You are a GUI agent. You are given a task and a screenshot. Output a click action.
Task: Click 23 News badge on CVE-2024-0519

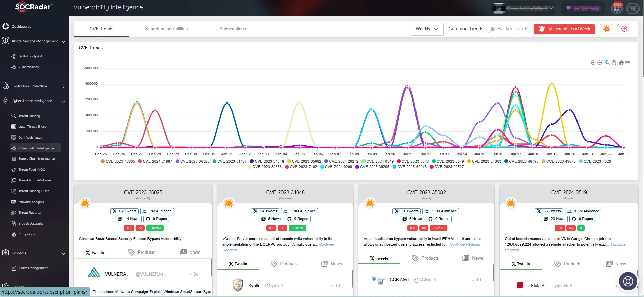554,219
